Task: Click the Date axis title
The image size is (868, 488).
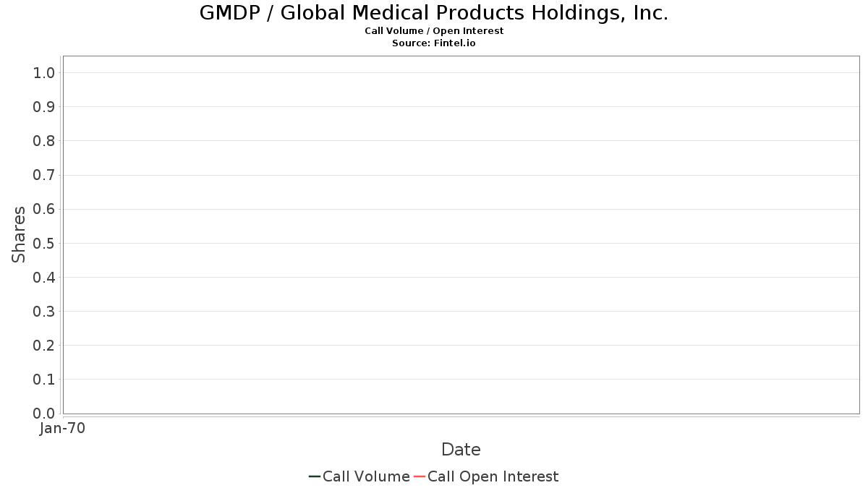Action: (x=461, y=450)
